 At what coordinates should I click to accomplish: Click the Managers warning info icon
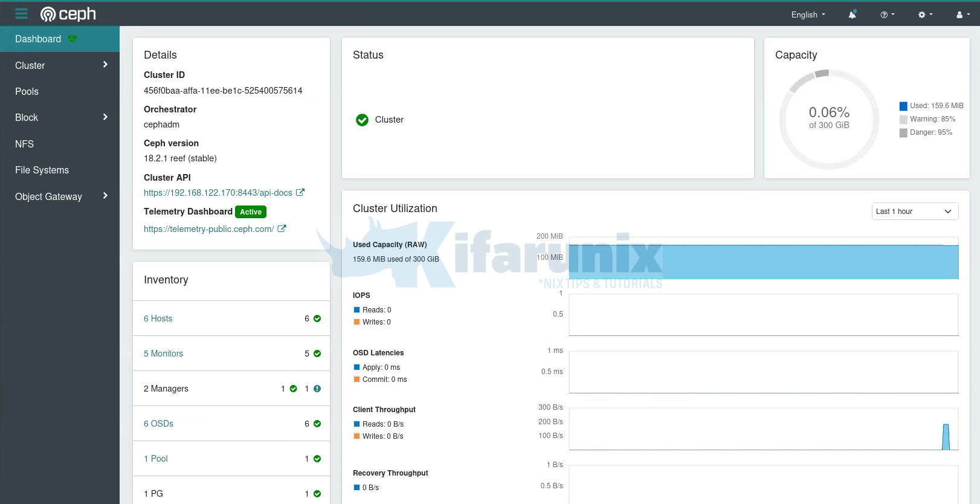pos(317,389)
